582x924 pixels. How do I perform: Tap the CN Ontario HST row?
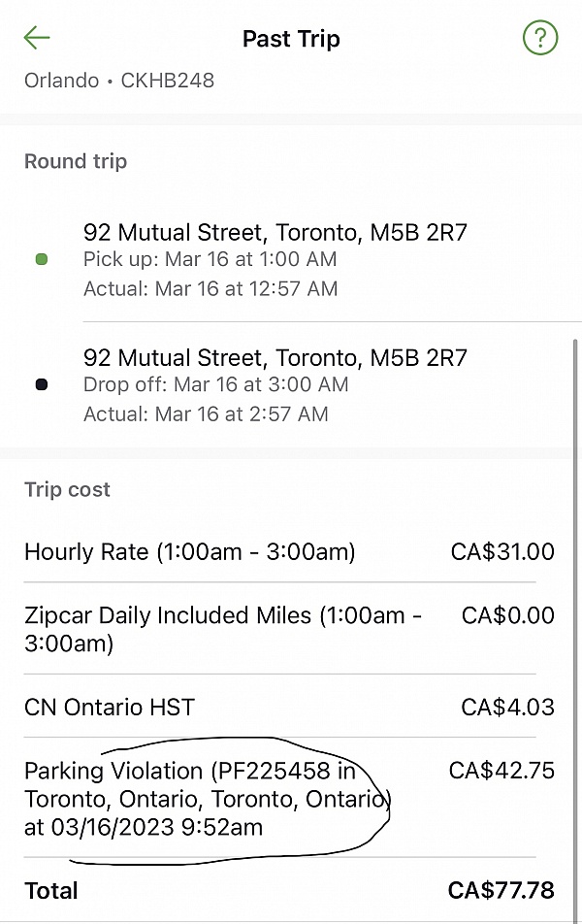click(289, 707)
